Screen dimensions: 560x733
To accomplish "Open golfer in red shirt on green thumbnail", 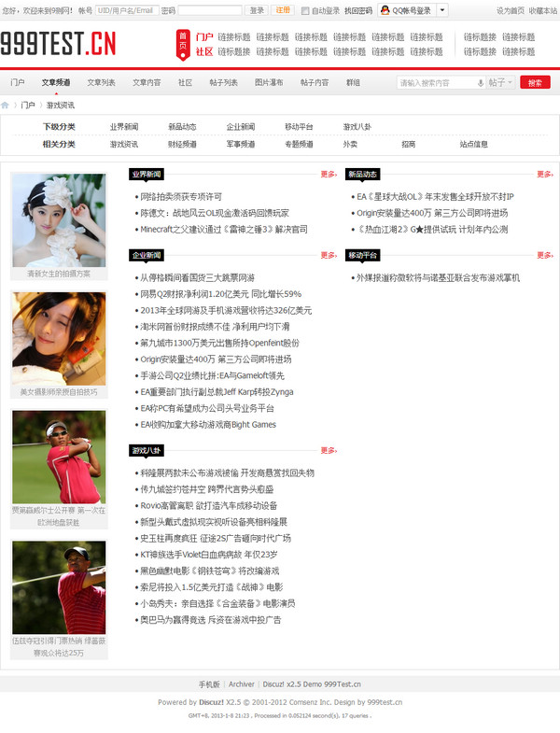I will pyautogui.click(x=59, y=458).
